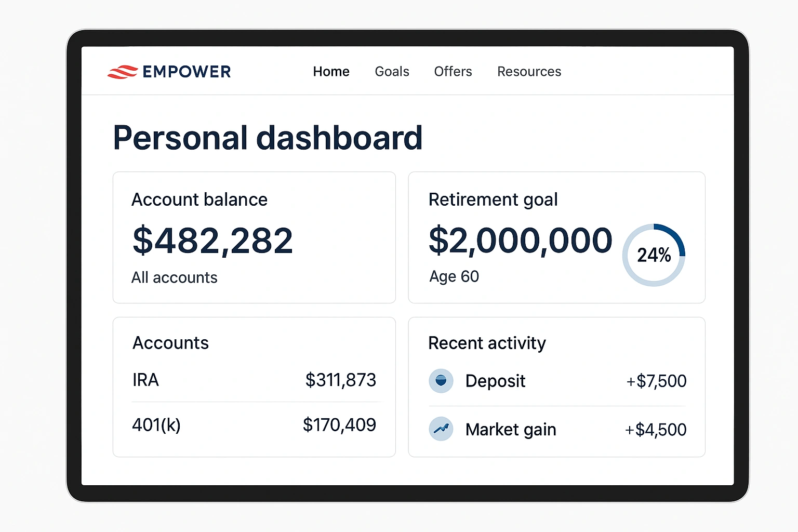Switch to the Goals tab
Screen dimensions: 798x532
(392, 71)
